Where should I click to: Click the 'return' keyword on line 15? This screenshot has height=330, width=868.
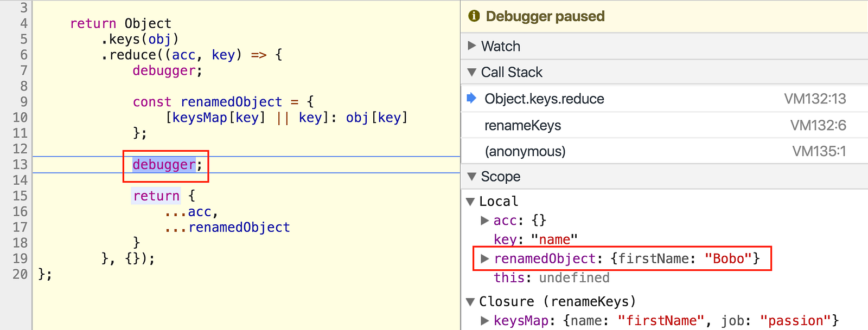[x=156, y=196]
